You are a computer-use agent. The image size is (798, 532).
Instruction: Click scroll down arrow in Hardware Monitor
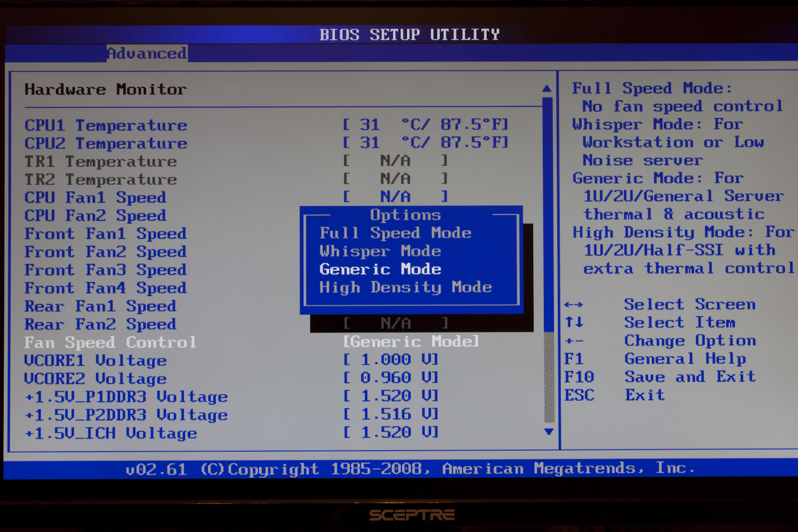pos(549,432)
